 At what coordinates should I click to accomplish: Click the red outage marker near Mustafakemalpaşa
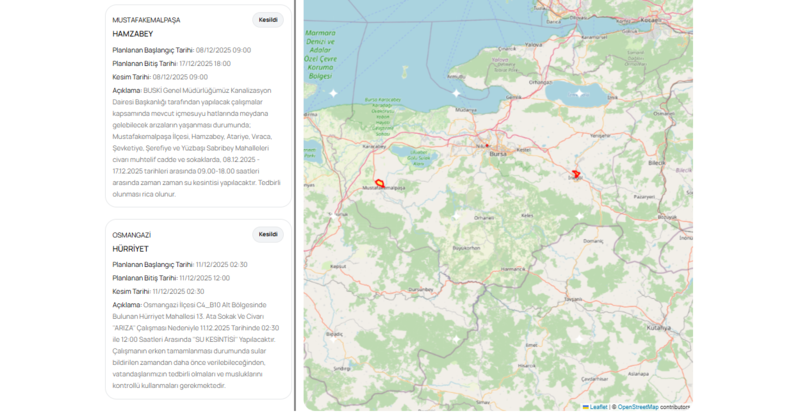point(379,183)
